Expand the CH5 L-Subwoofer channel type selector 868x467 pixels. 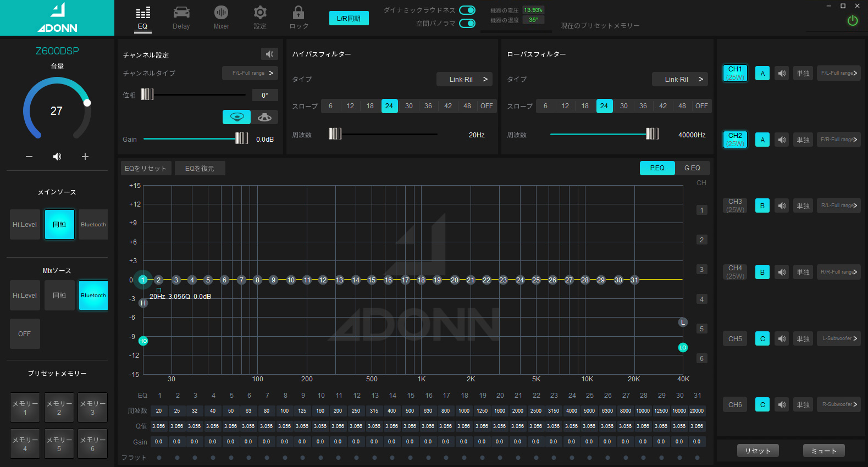(x=839, y=338)
